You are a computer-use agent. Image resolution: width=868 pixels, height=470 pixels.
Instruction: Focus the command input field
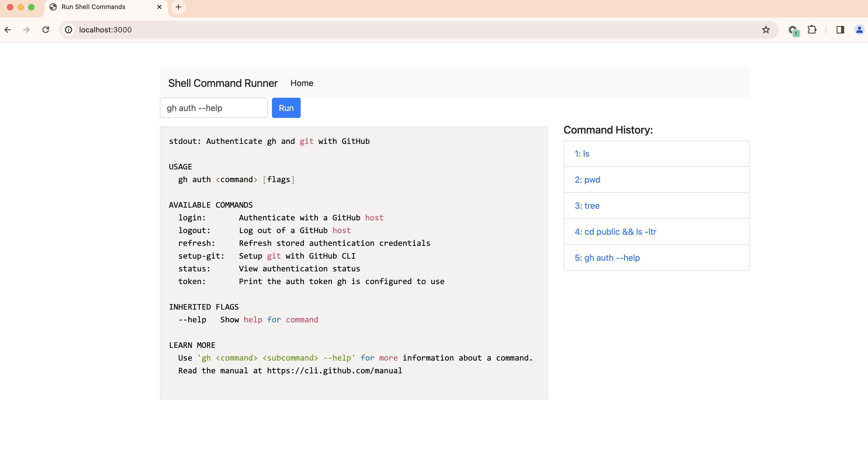tap(214, 108)
